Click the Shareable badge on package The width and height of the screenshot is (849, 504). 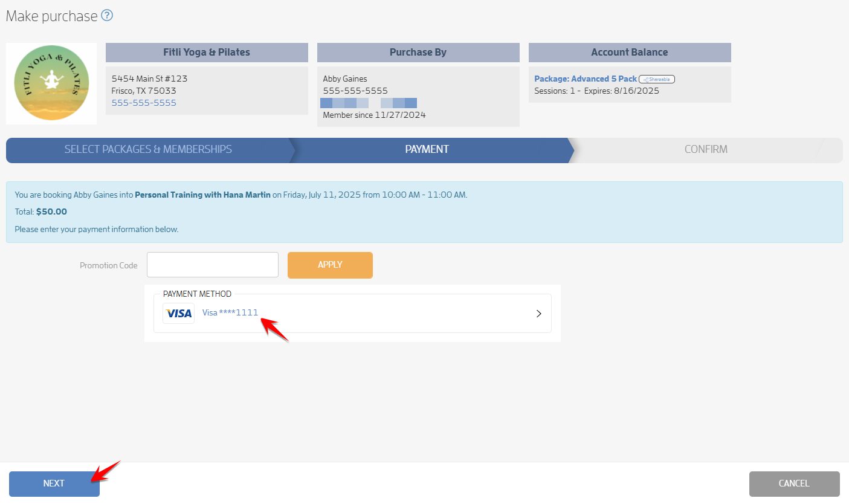(657, 79)
